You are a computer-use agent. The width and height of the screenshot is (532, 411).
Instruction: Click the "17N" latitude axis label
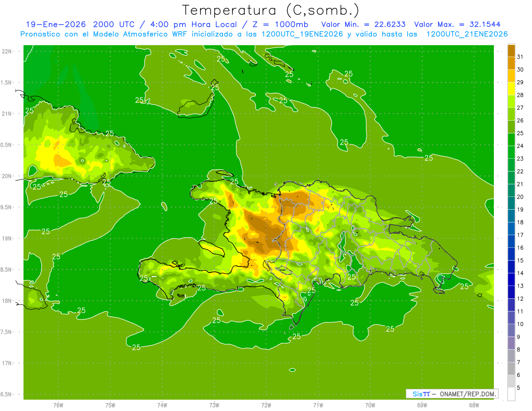pyautogui.click(x=7, y=363)
